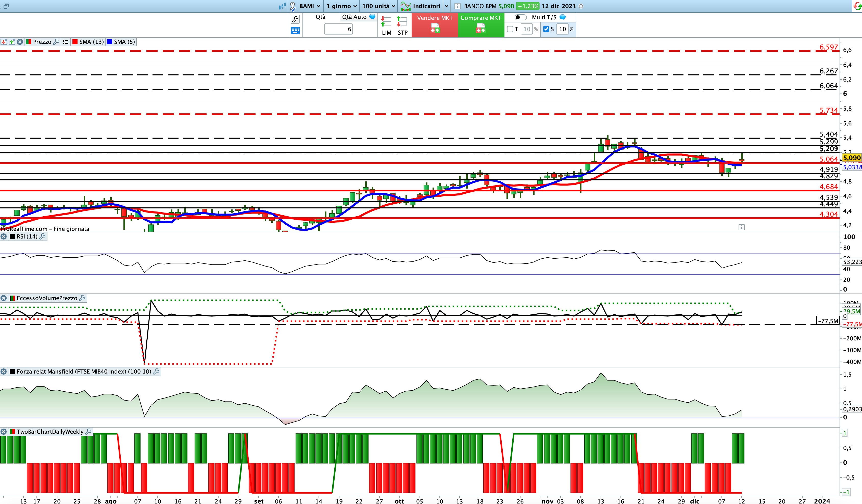Click the boxed -77,5M level label

click(828, 321)
